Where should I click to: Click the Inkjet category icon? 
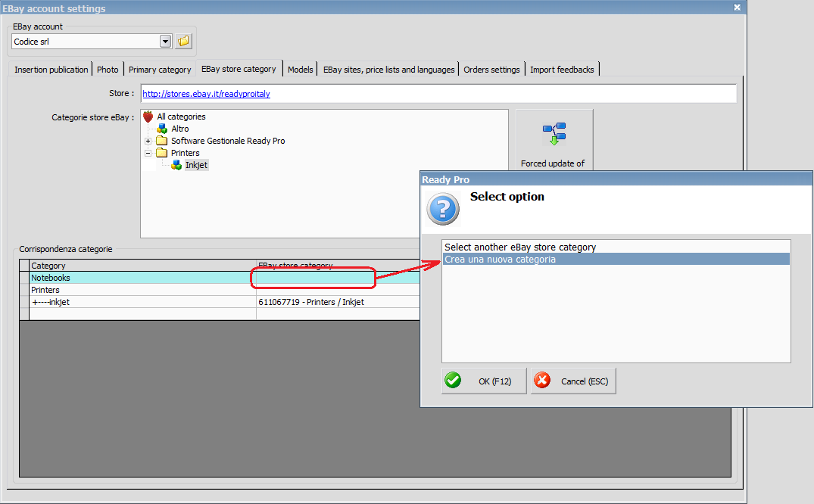pyautogui.click(x=176, y=165)
